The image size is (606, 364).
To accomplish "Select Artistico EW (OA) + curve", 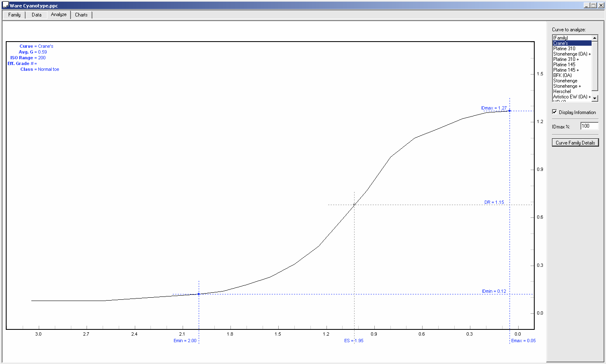I will click(x=571, y=97).
